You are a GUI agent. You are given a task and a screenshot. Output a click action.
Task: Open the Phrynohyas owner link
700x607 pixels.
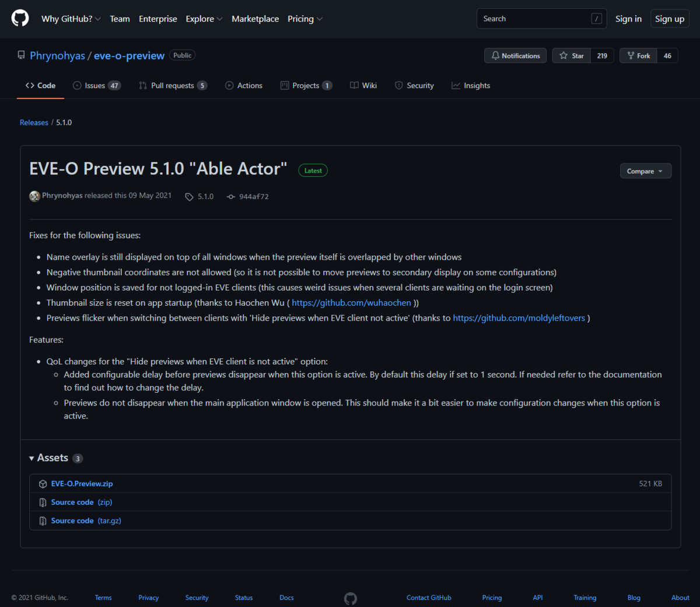(57, 55)
